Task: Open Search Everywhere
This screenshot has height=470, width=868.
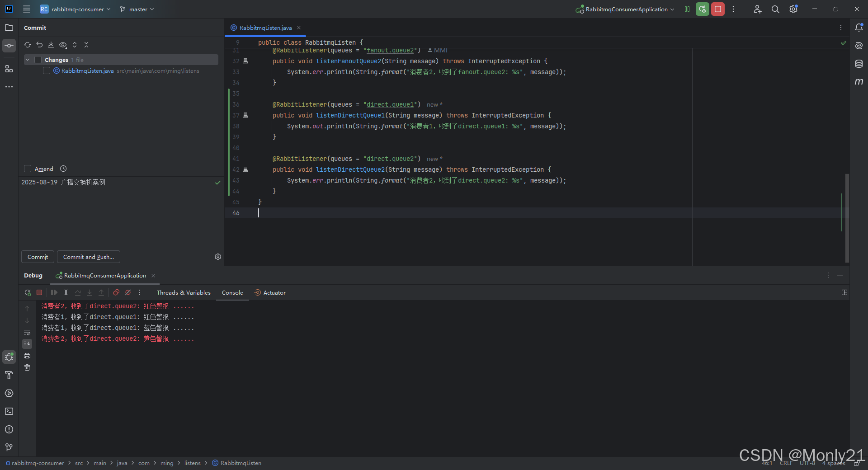Action: (775, 9)
